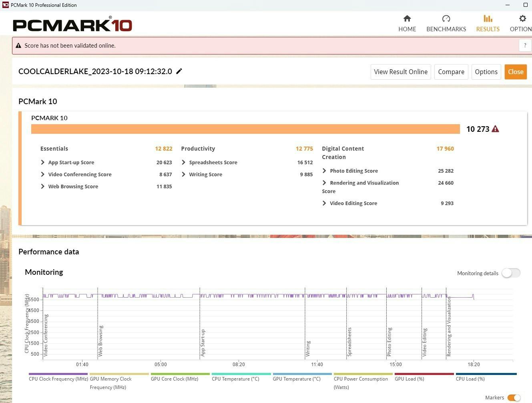Click the Spreadsheets value 16 512

(305, 162)
